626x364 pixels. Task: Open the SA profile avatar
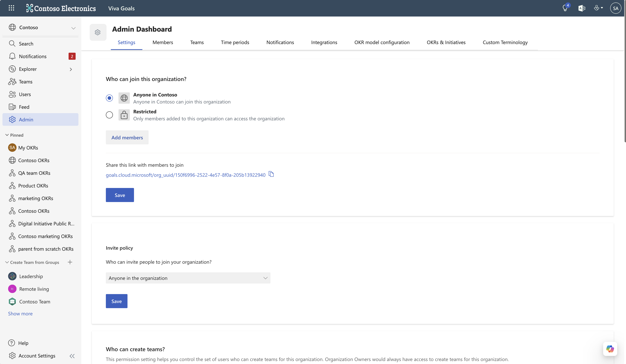(615, 8)
